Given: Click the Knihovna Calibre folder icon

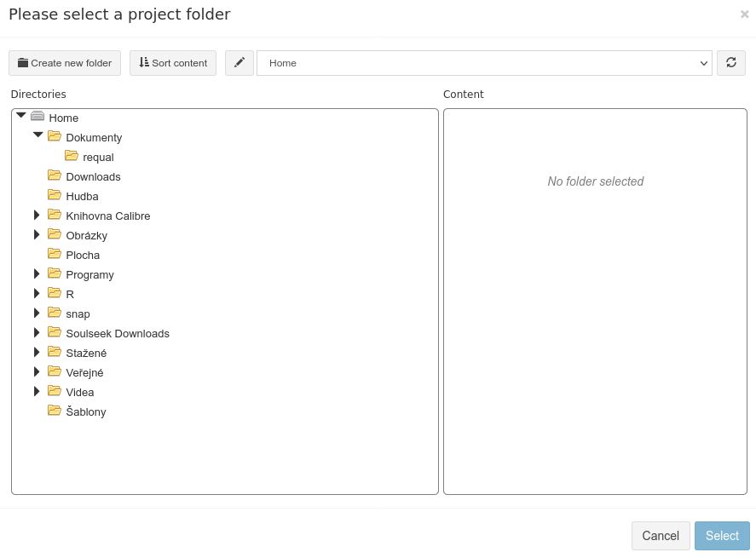Looking at the screenshot, I should click(55, 215).
